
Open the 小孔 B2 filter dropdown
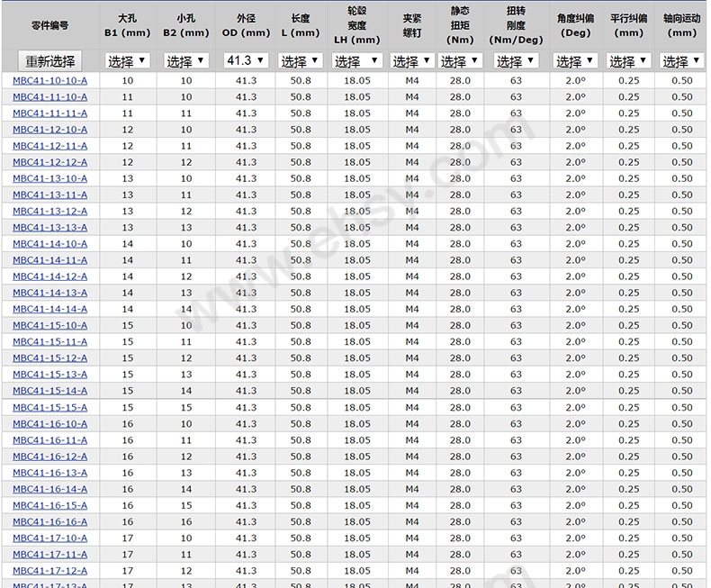pos(186,60)
